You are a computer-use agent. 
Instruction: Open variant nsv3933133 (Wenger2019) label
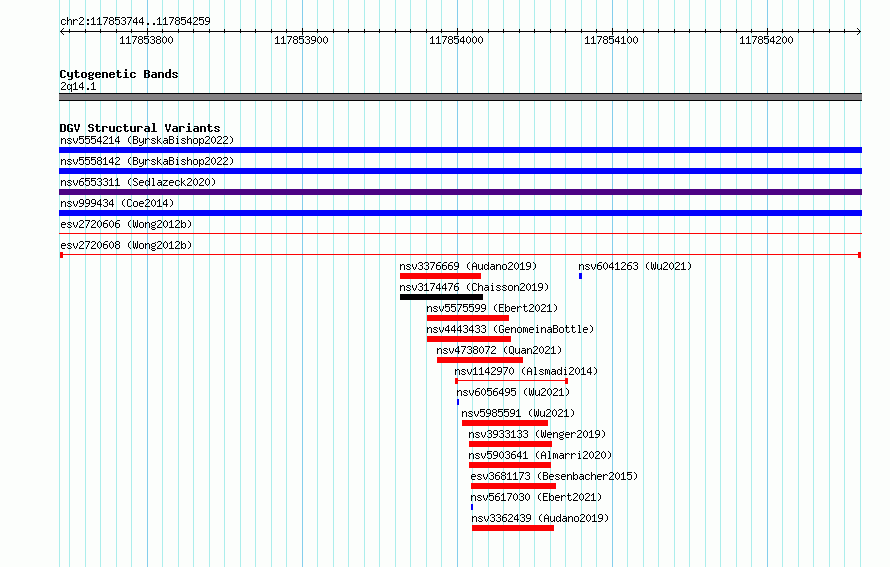[537, 434]
